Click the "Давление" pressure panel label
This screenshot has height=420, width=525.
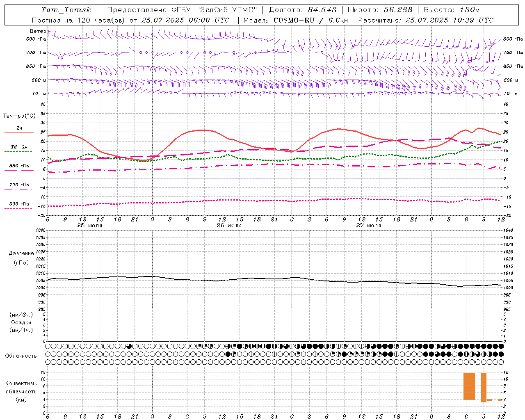[21, 253]
